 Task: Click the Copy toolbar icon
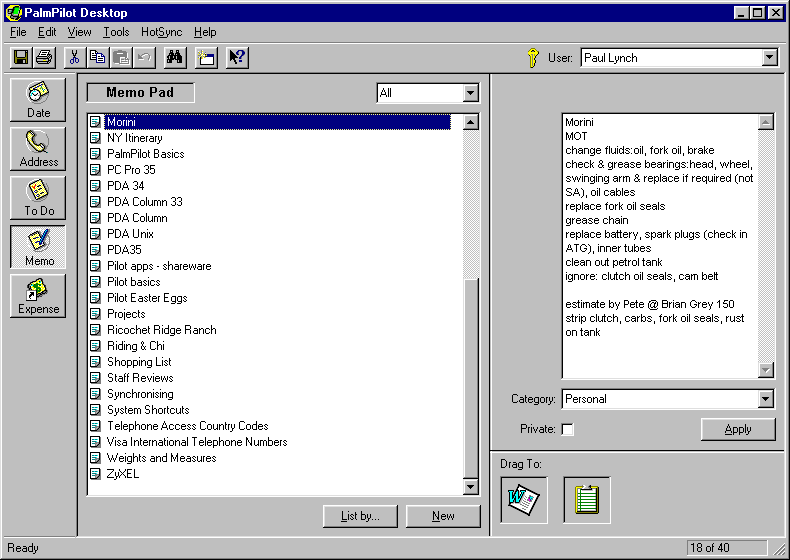[x=98, y=57]
